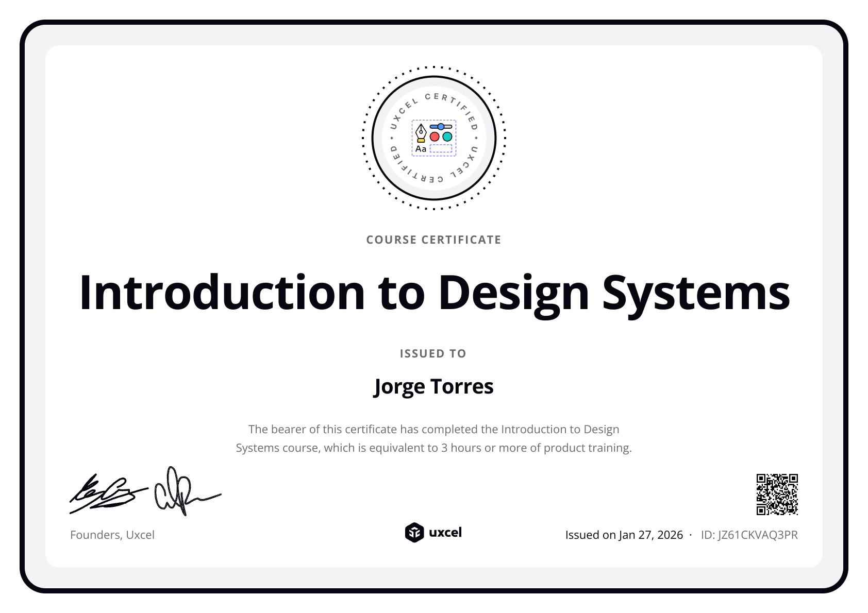Click the red color dot inside the badge
The image size is (868, 613).
[x=435, y=137]
